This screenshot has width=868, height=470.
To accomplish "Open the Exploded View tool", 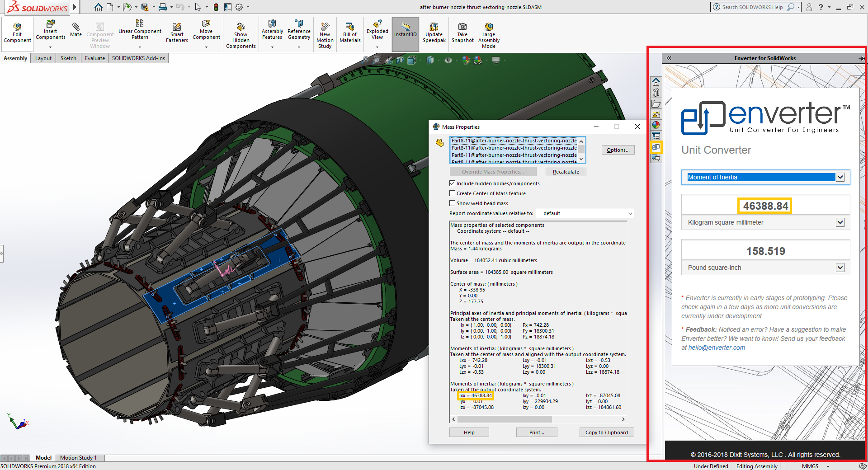I will coord(377,30).
